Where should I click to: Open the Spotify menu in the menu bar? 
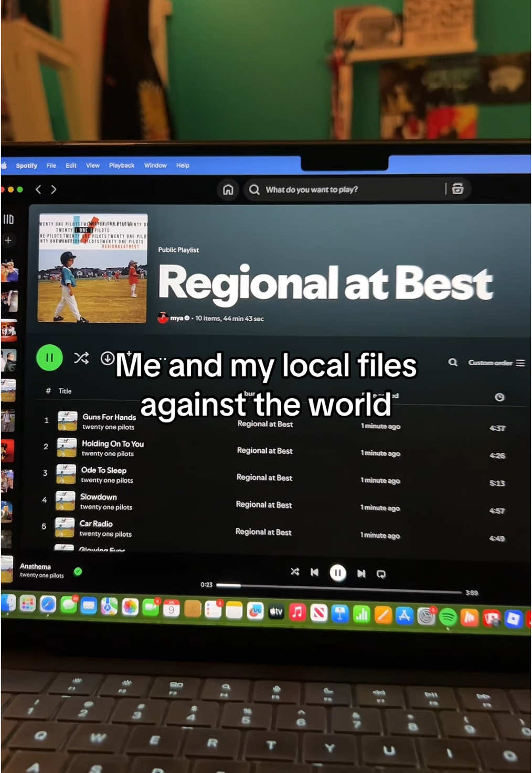point(26,165)
